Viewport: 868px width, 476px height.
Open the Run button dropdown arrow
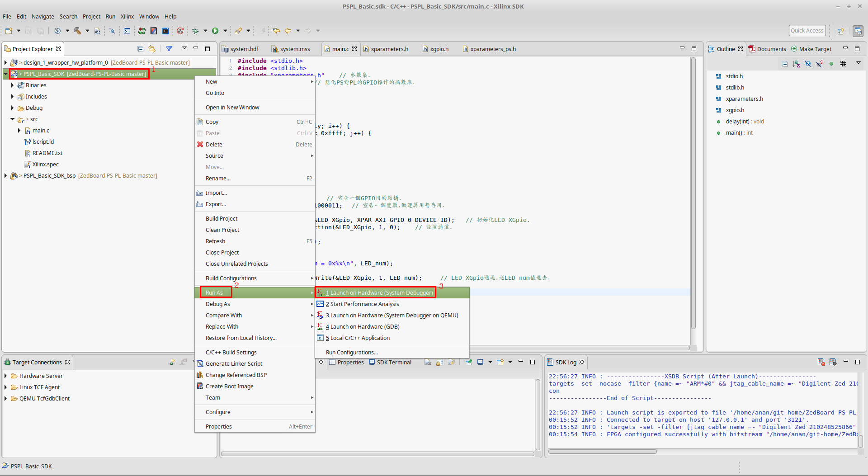pos(225,31)
